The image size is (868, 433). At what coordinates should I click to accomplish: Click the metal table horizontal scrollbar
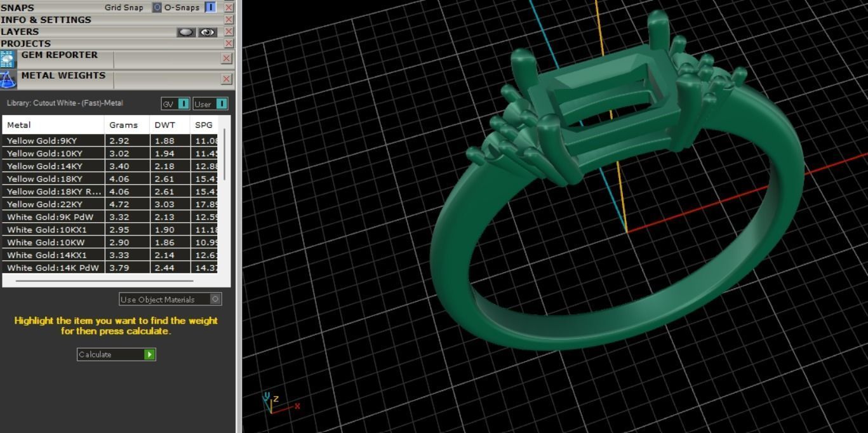(x=104, y=280)
